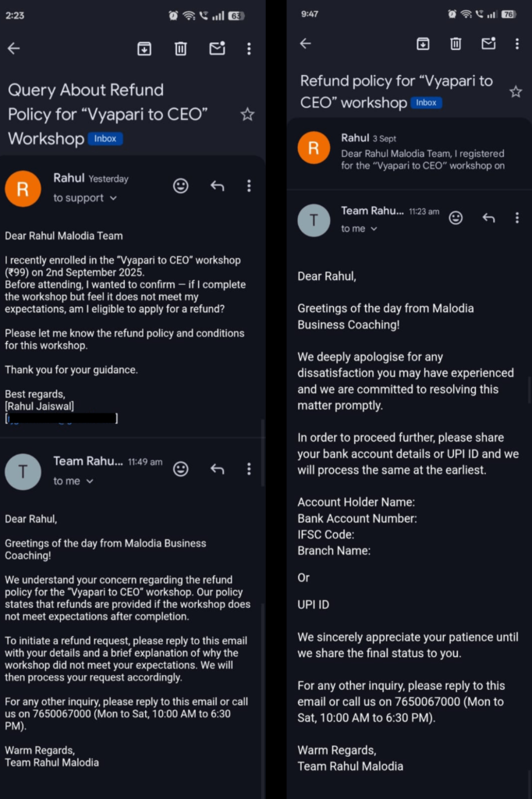Star the "Query About Refund Policy" conversation

point(247,115)
